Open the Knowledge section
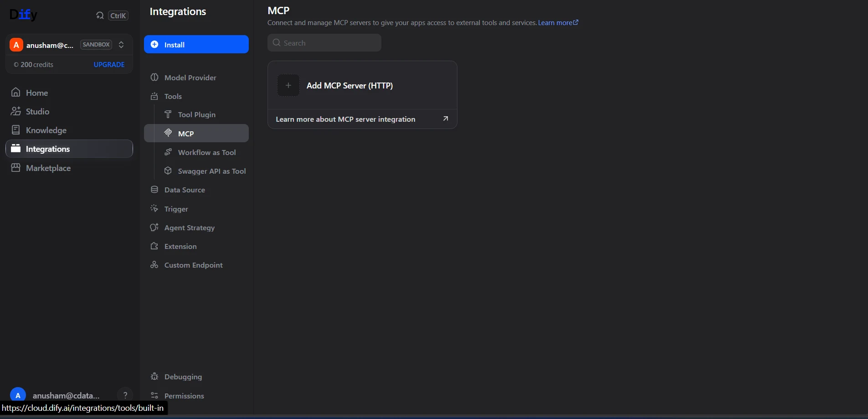 pyautogui.click(x=69, y=130)
